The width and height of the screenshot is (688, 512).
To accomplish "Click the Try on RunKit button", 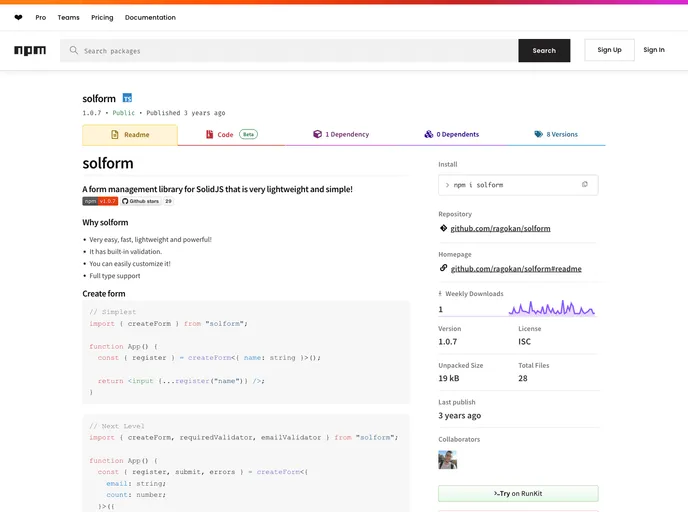I will (x=518, y=494).
